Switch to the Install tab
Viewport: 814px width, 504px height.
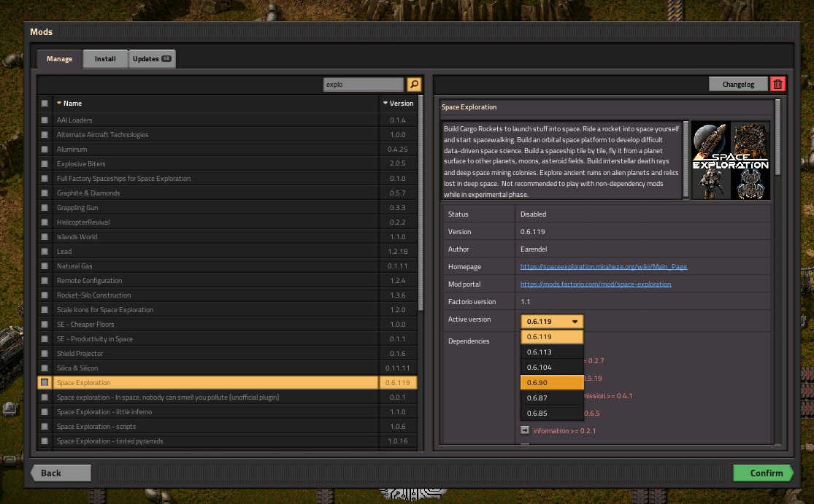pyautogui.click(x=105, y=58)
